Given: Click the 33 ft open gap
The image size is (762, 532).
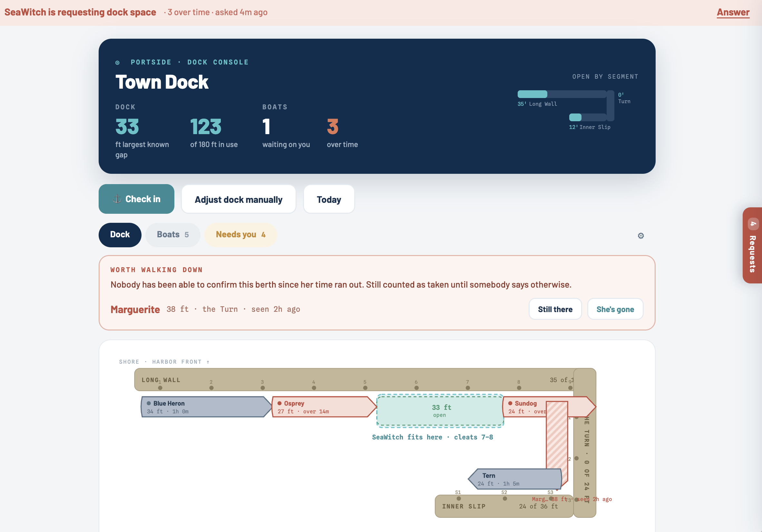Looking at the screenshot, I should point(440,410).
